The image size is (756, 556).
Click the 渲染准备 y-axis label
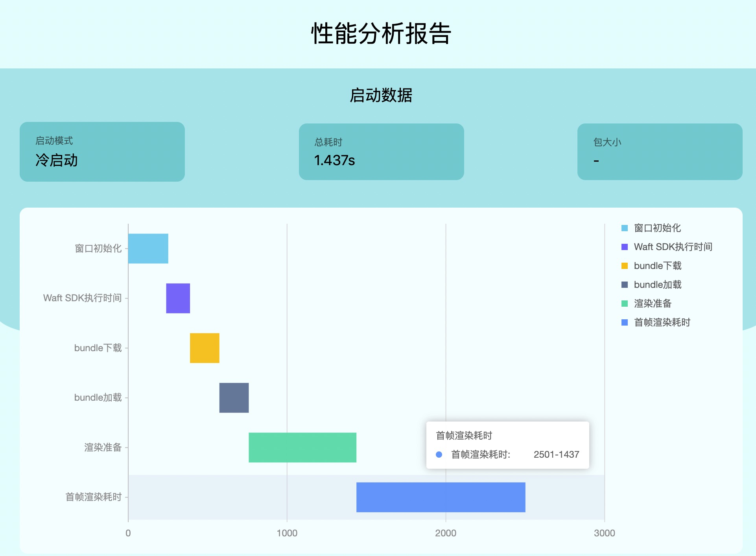pos(103,447)
